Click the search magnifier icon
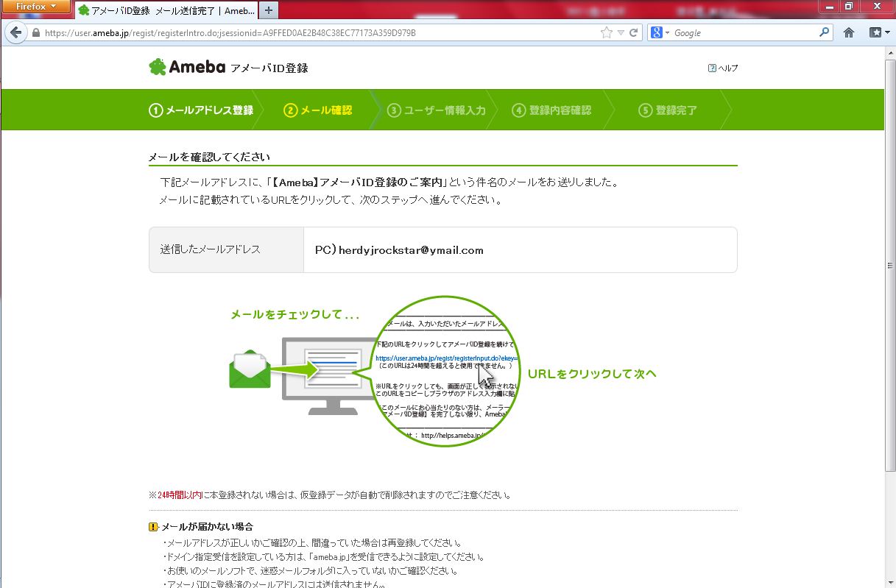 pyautogui.click(x=825, y=33)
